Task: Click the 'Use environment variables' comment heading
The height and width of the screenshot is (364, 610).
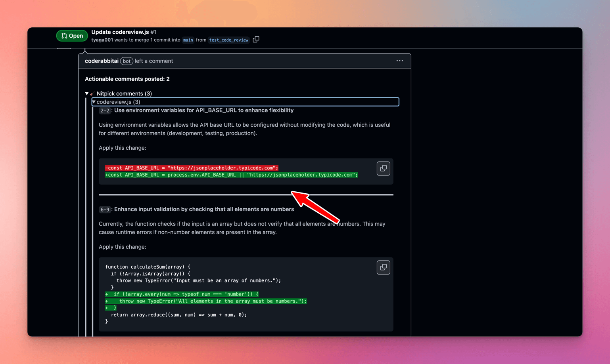Action: click(x=204, y=110)
